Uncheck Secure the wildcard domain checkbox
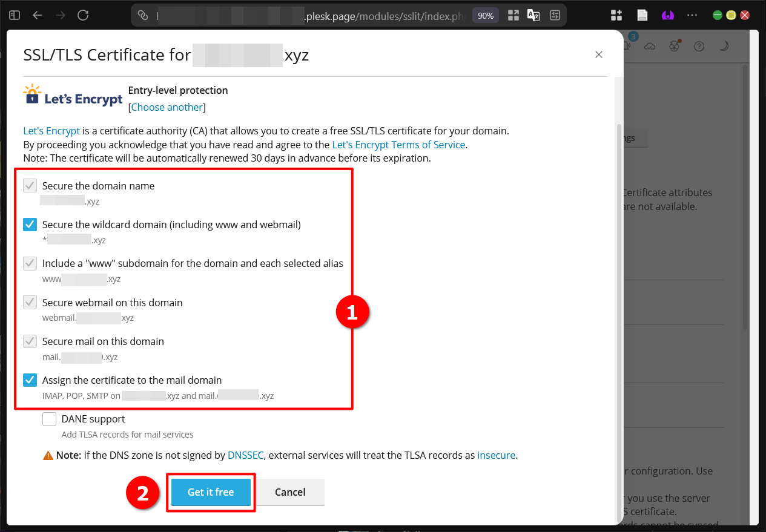 [30, 225]
